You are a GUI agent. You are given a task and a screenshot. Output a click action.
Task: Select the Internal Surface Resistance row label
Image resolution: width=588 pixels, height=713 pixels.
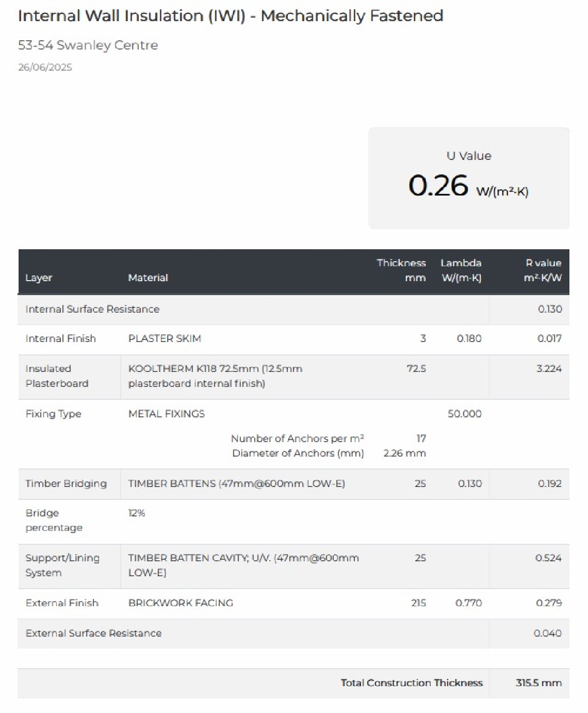pos(92,309)
